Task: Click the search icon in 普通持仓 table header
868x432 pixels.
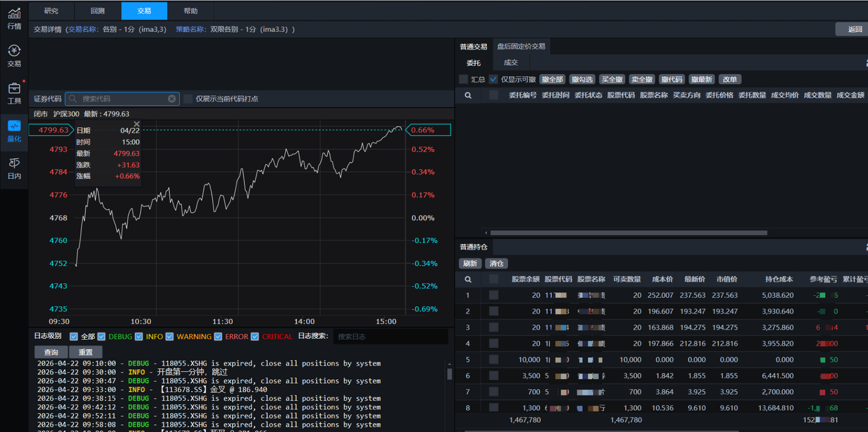Action: pyautogui.click(x=468, y=279)
